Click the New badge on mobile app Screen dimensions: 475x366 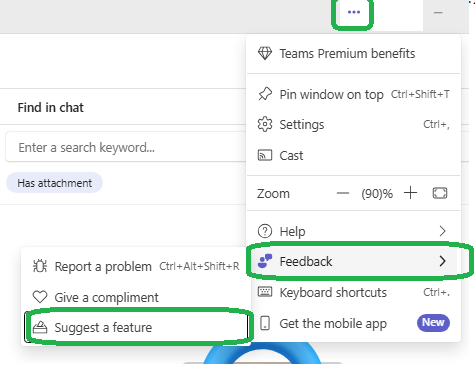coord(433,323)
